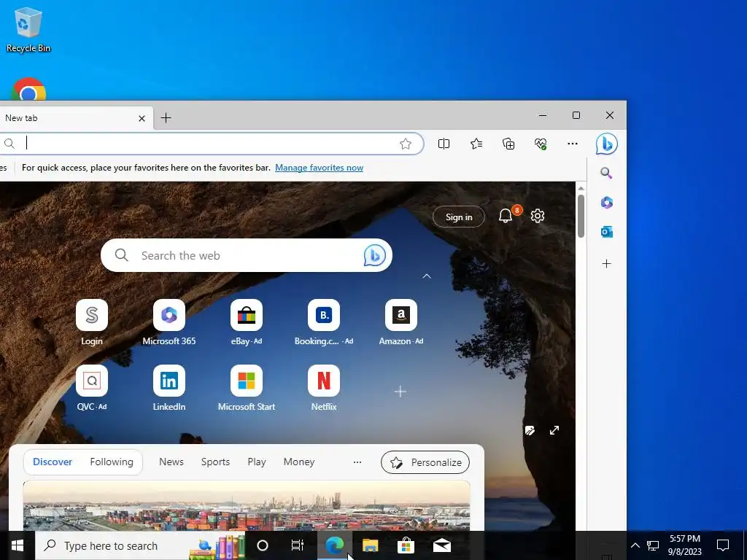Collapse quick links with chevron up

click(x=427, y=276)
